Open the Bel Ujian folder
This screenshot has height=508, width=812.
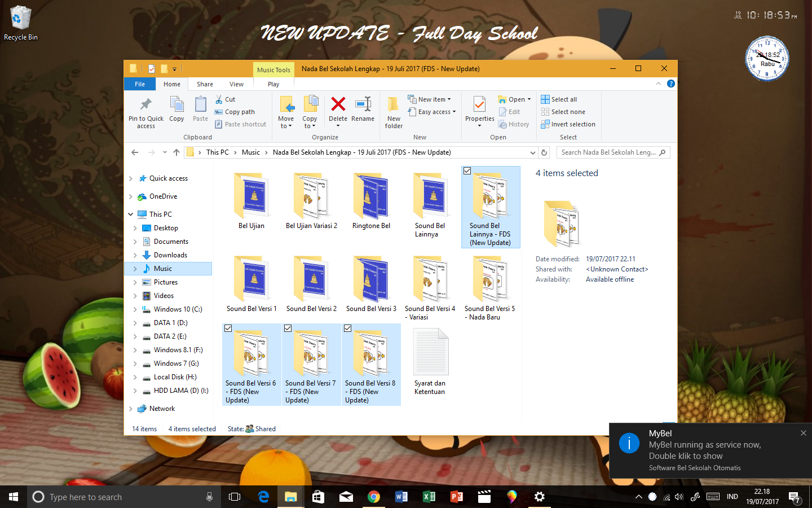point(251,201)
